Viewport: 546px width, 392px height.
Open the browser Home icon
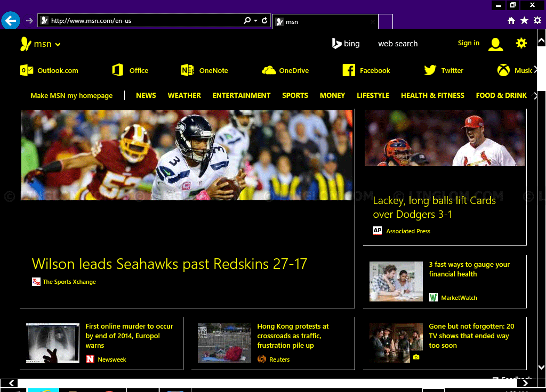pos(511,21)
